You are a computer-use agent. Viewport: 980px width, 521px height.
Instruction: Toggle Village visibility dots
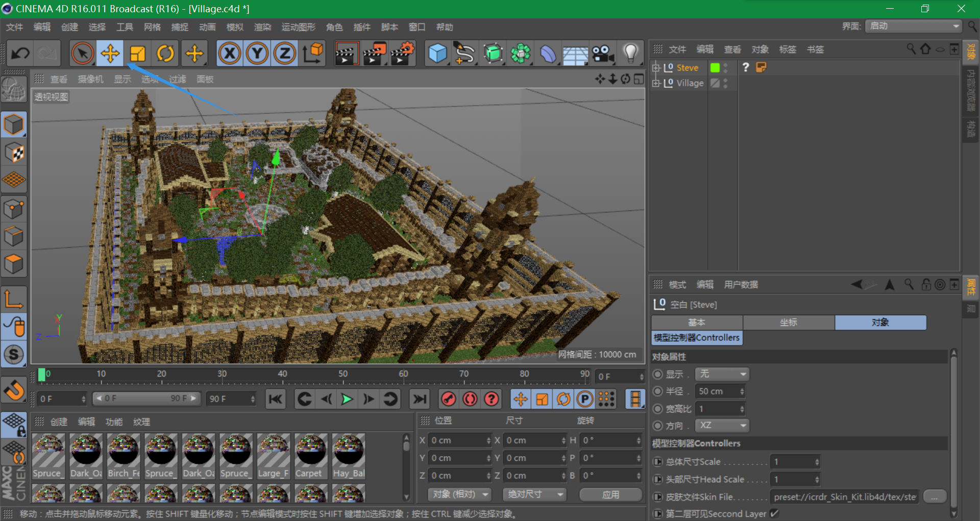pos(726,83)
